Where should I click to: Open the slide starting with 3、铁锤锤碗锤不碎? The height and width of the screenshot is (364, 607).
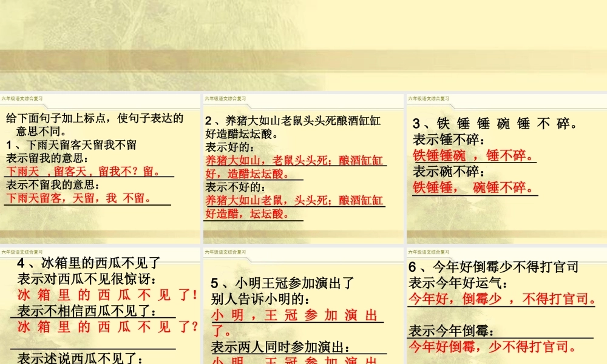pos(507,169)
